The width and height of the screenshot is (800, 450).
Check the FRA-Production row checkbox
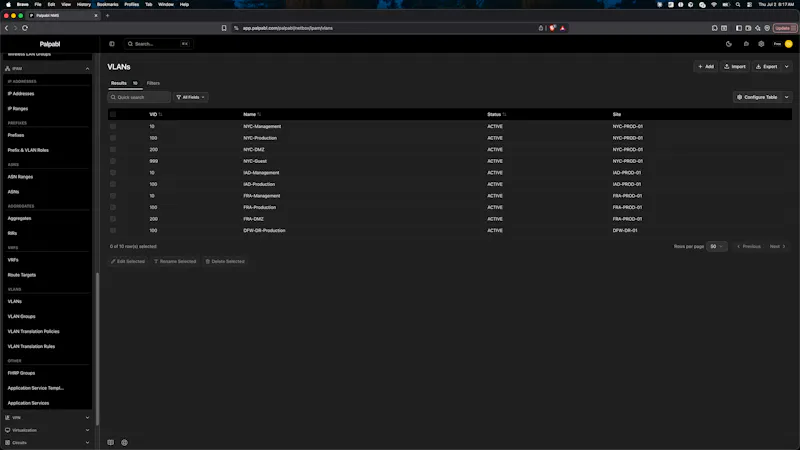click(113, 207)
